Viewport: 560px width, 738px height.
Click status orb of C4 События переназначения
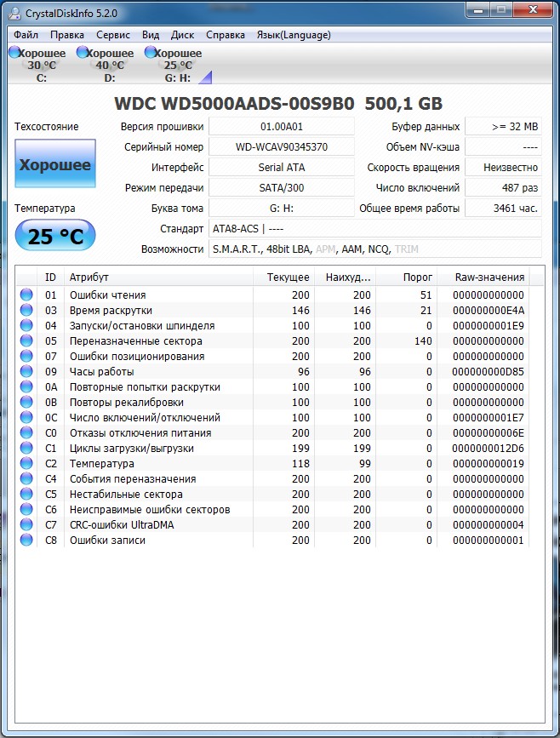(x=26, y=478)
